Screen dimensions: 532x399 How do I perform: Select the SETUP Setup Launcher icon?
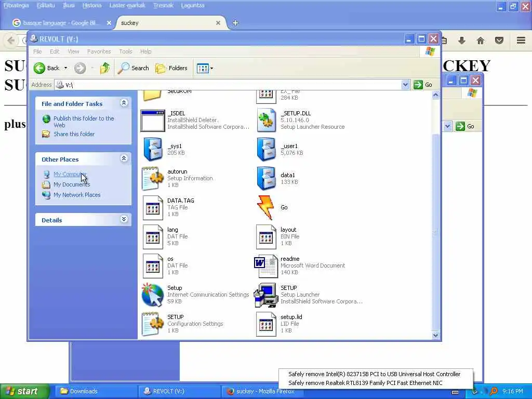[x=266, y=295]
